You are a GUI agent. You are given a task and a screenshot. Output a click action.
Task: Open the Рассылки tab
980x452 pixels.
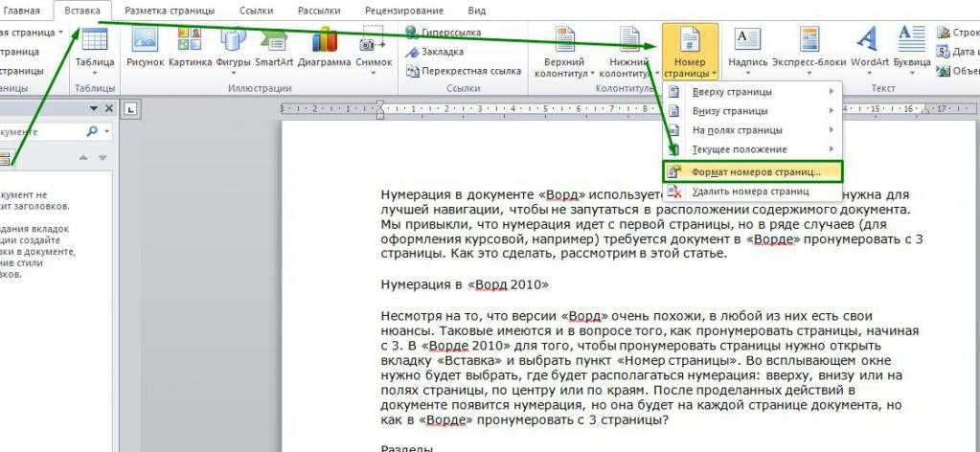[x=319, y=10]
